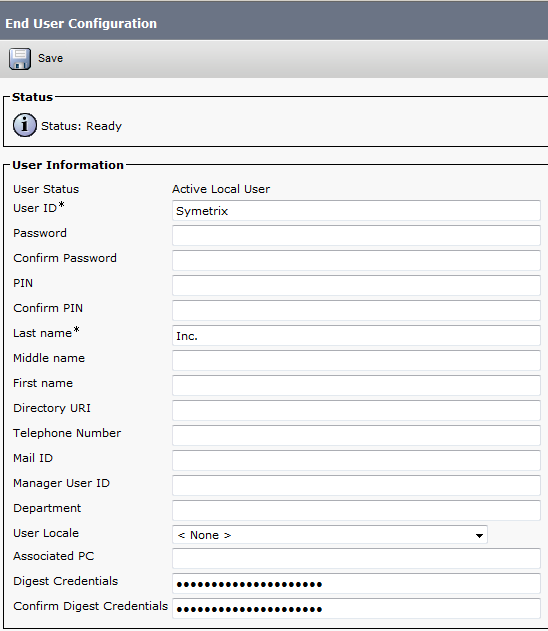Click the Associated PC field

[x=356, y=558]
